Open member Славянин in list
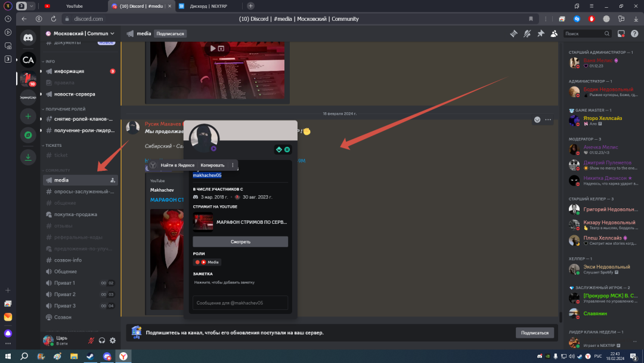 tap(602, 313)
